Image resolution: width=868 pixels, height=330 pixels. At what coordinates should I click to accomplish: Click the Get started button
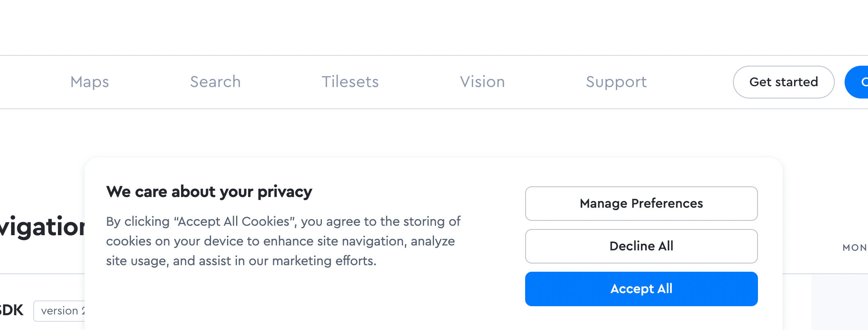[783, 82]
